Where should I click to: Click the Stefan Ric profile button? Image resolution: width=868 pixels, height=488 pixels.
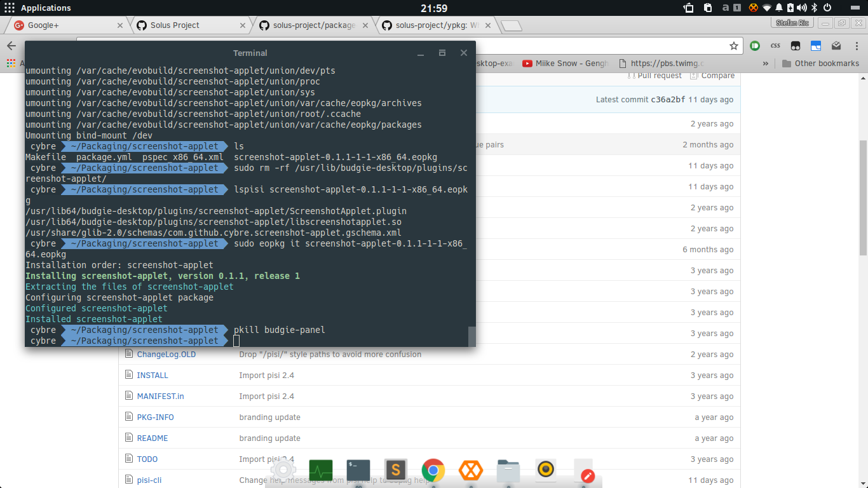[792, 23]
